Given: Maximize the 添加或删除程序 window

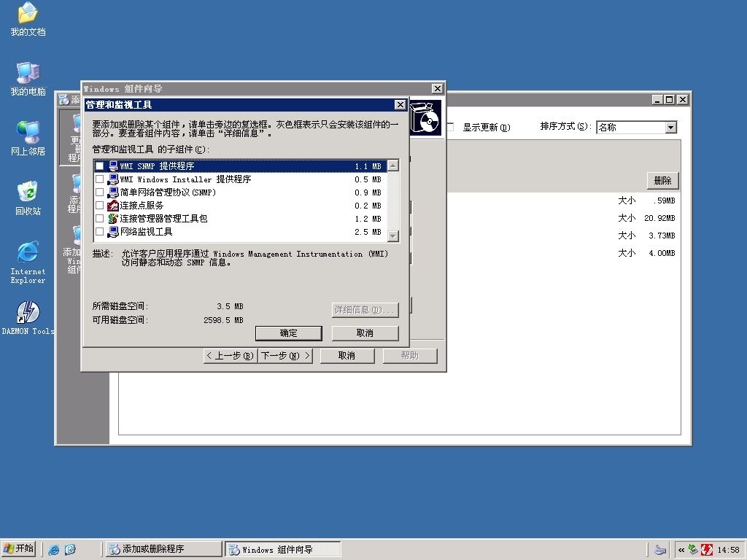Looking at the screenshot, I should coord(669,99).
